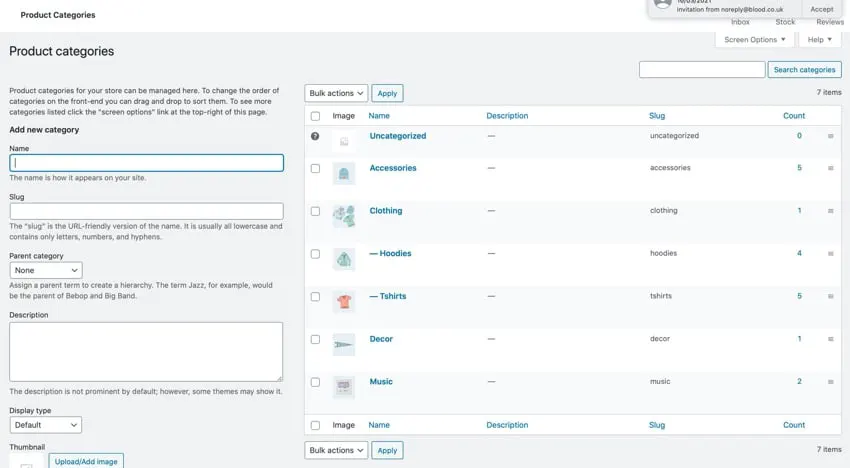Sort by Count in table footer
Viewport: 850px width, 468px height.
[794, 425]
